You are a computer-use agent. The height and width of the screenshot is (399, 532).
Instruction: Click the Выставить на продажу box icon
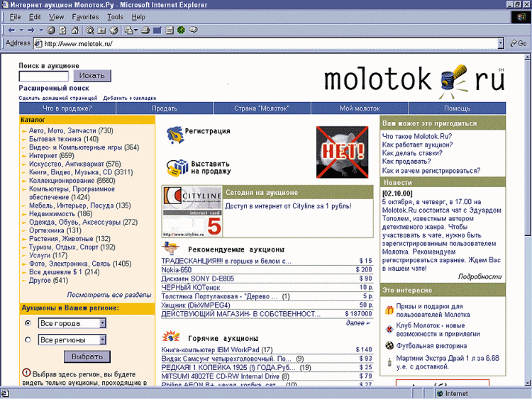click(177, 168)
